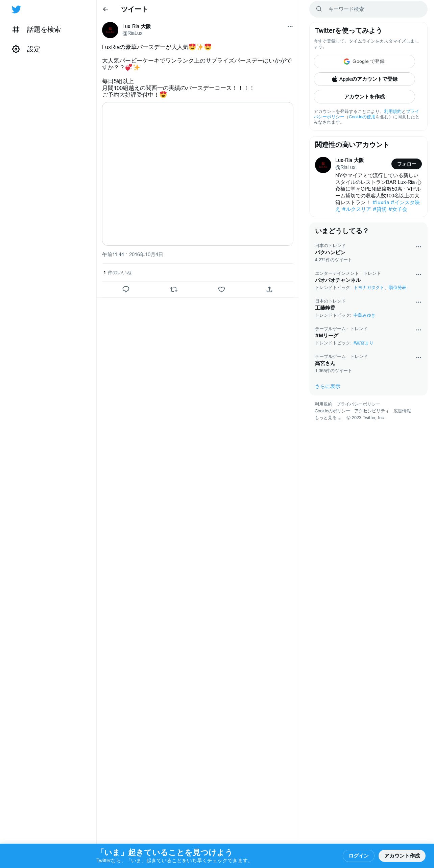Open 話題を検索 explore page
The width and height of the screenshot is (434, 868).
click(37, 30)
